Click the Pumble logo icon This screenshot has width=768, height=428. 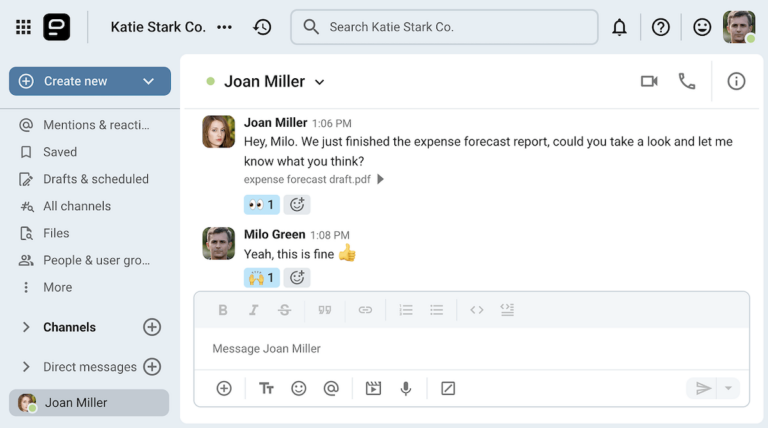[56, 27]
